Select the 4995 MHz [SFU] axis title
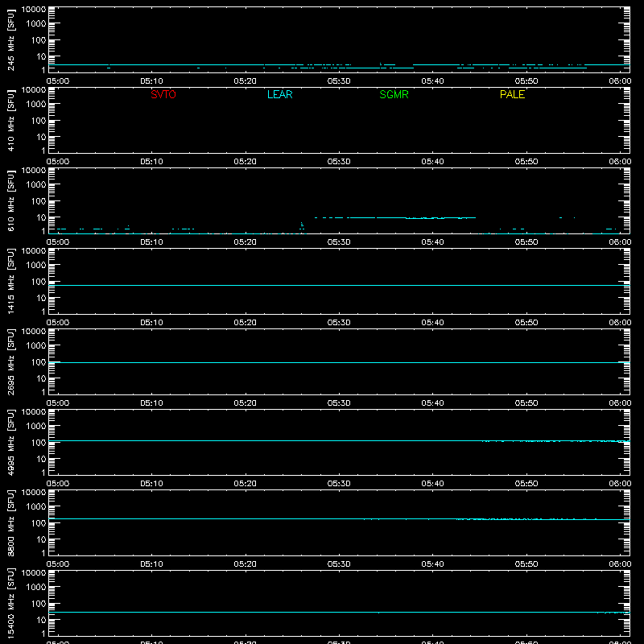The image size is (644, 644). pos(11,442)
